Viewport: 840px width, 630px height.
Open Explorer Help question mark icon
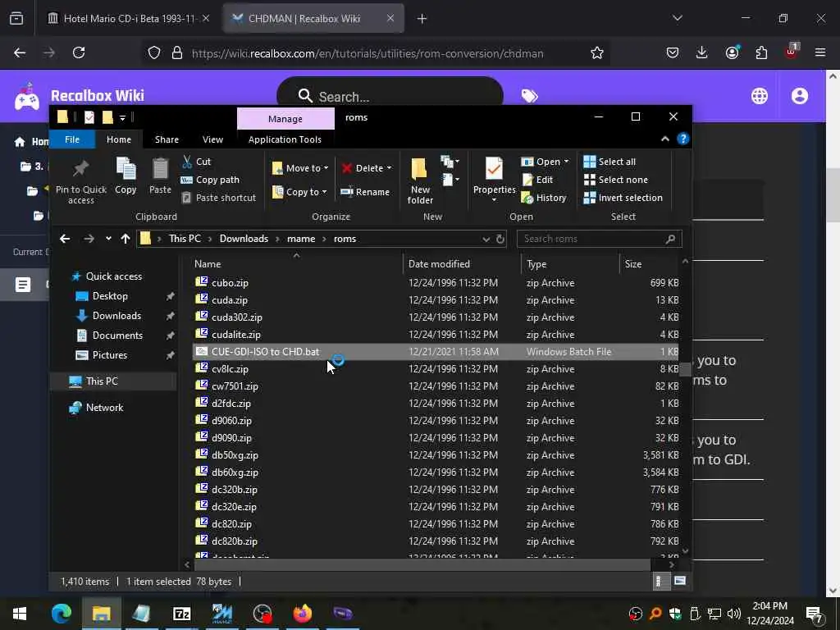682,139
